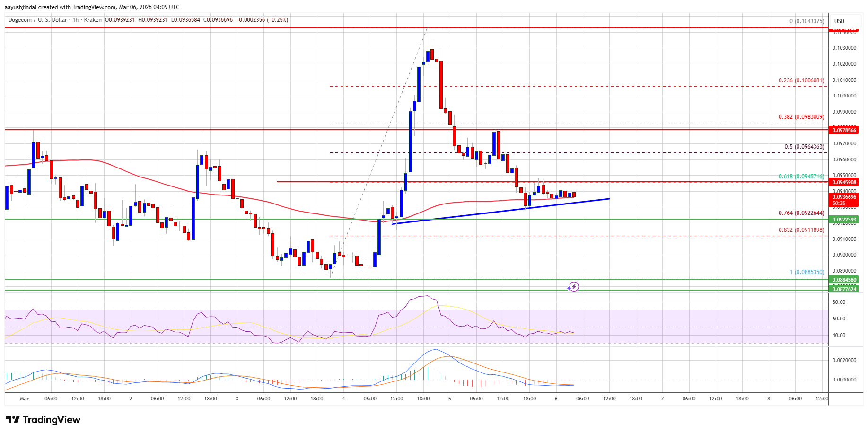Select the blue ascending trendline's right end
Image resolution: width=868 pixels, height=434 pixels.
pyautogui.click(x=609, y=199)
